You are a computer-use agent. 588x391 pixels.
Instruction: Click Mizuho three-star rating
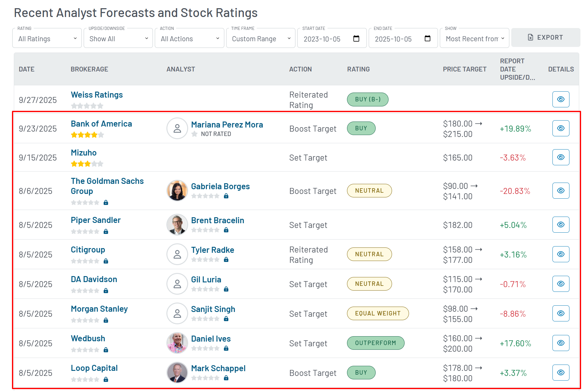pyautogui.click(x=87, y=164)
